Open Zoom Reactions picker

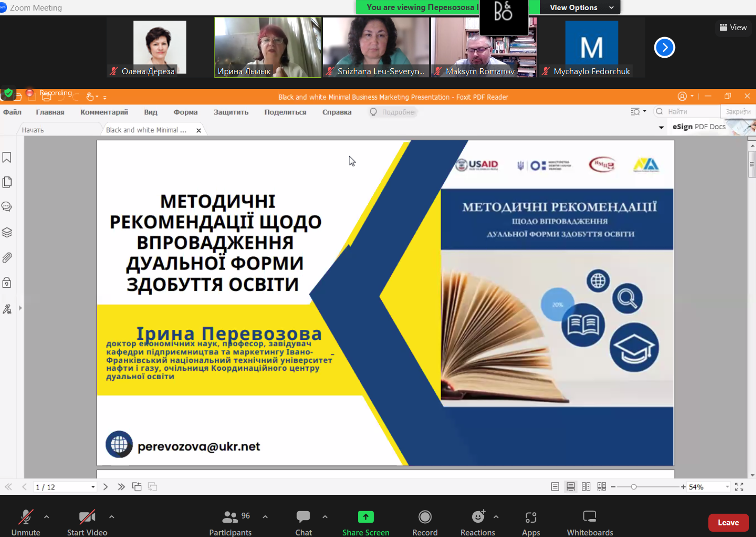pos(478,523)
